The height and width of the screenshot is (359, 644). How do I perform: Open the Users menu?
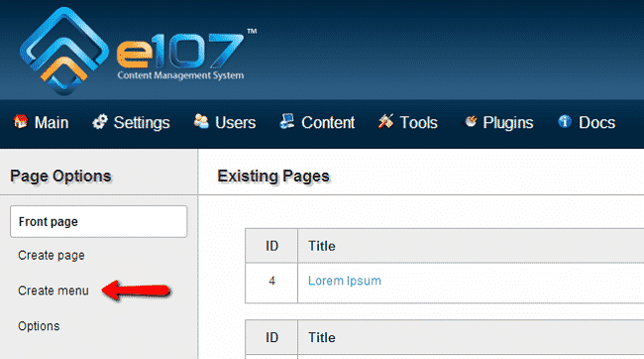[236, 123]
